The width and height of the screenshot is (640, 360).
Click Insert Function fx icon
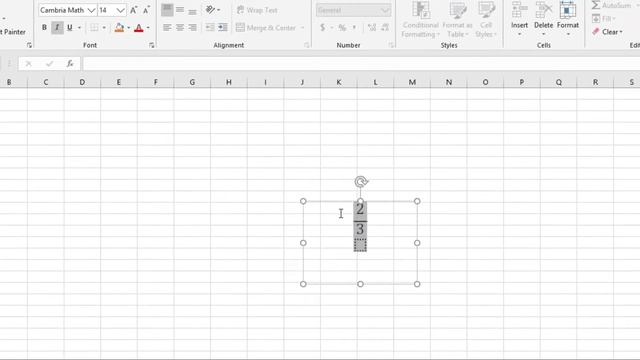click(x=70, y=64)
